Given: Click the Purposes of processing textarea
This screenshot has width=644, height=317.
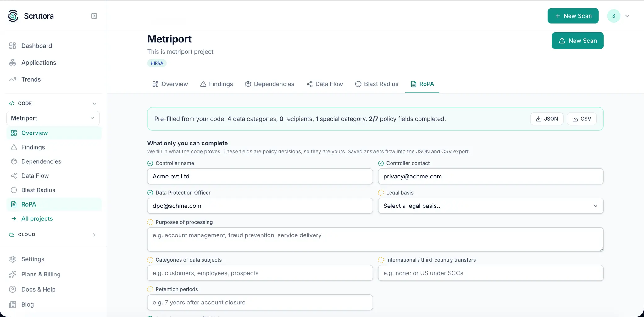Looking at the screenshot, I should pos(375,239).
